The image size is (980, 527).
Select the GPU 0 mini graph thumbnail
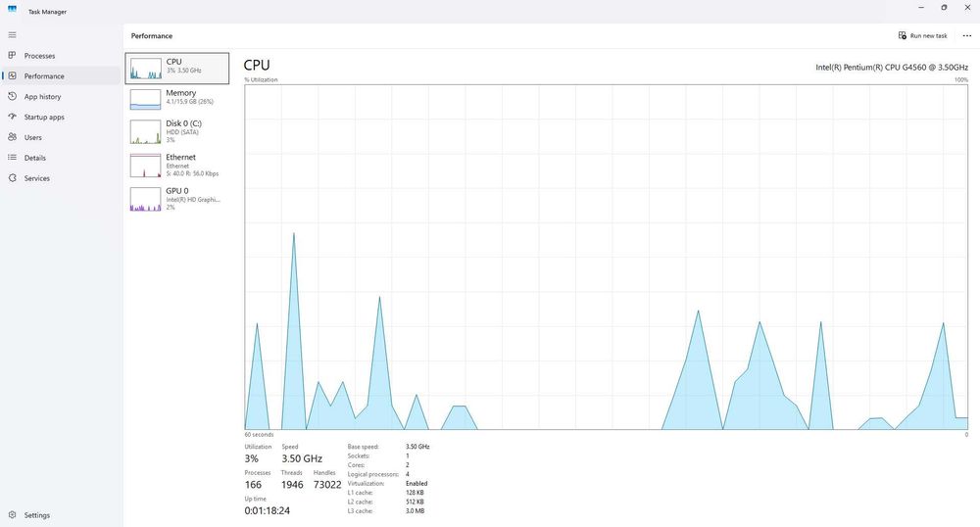pyautogui.click(x=145, y=199)
